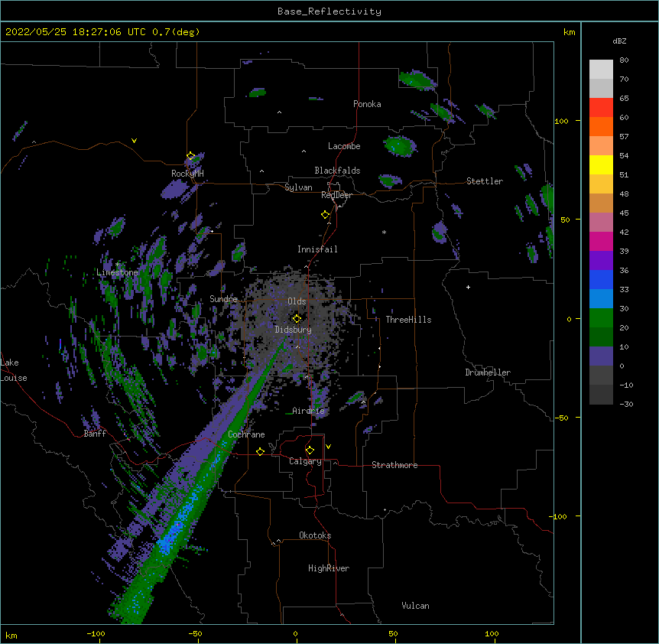Pick the green swatch between 30 and 20 dBZ
Image resolution: width=659 pixels, height=644 pixels.
tap(601, 318)
